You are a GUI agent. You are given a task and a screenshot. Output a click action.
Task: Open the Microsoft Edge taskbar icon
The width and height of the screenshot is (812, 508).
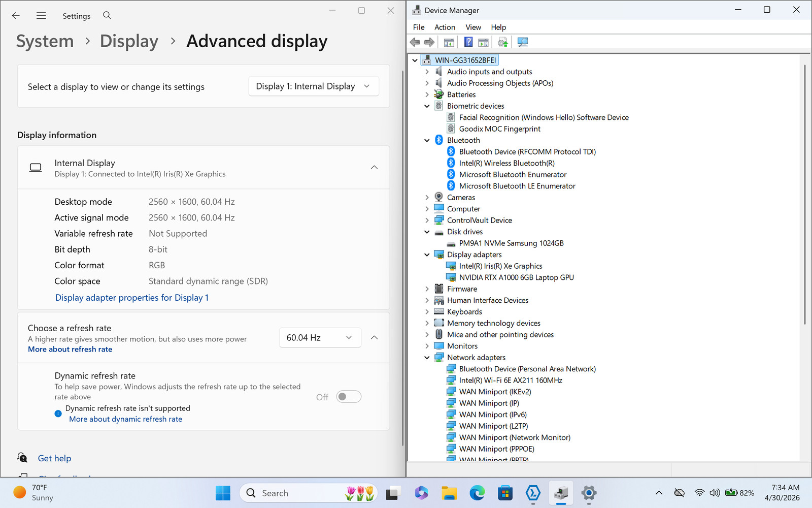[477, 493]
